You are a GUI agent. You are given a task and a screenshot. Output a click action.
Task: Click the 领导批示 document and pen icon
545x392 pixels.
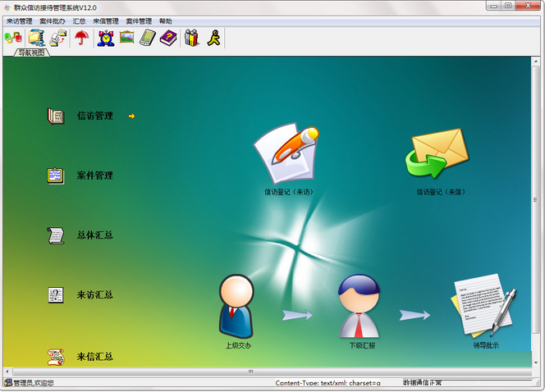coord(483,306)
